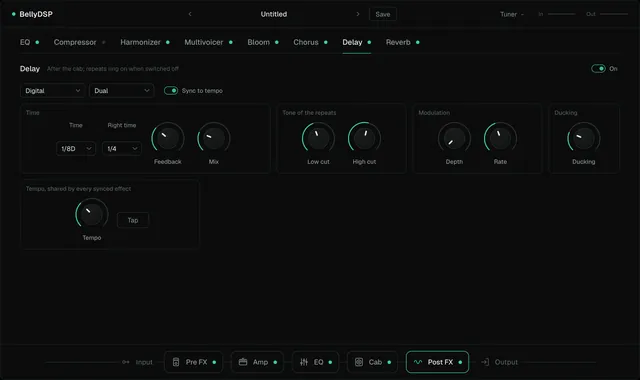Click the High cut knob

click(364, 139)
